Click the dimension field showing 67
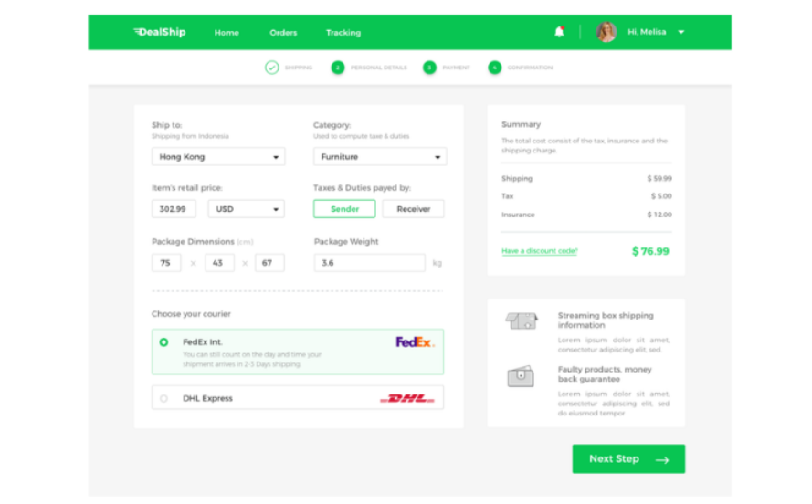The width and height of the screenshot is (812, 504). pos(269,263)
